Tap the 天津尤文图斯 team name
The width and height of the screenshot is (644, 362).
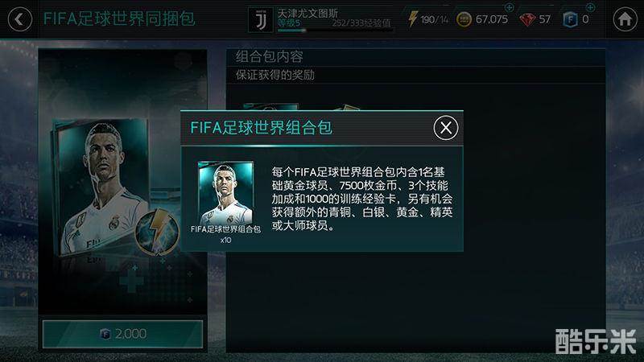coord(308,13)
